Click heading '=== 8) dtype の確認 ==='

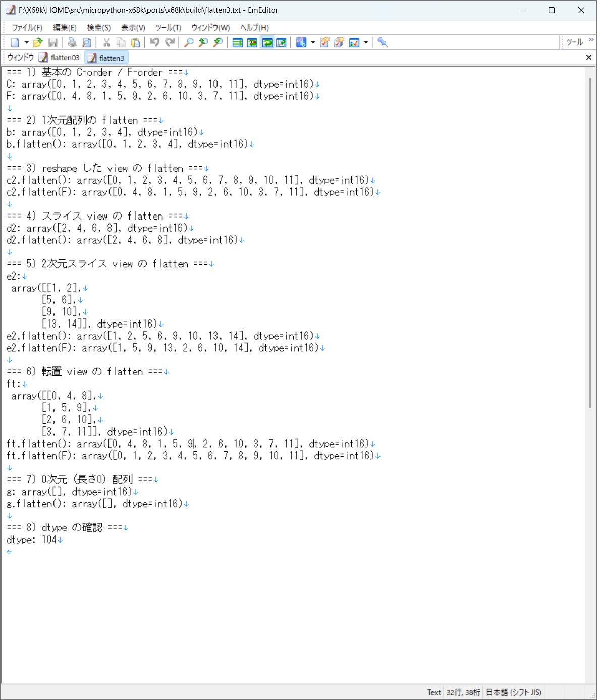(64, 528)
